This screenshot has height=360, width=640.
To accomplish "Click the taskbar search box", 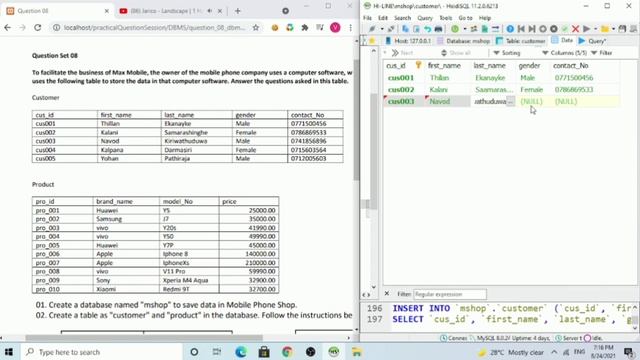I will pos(101,352).
